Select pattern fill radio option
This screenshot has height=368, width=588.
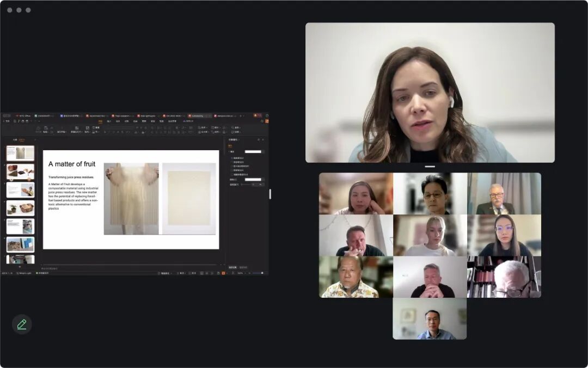[x=232, y=170]
